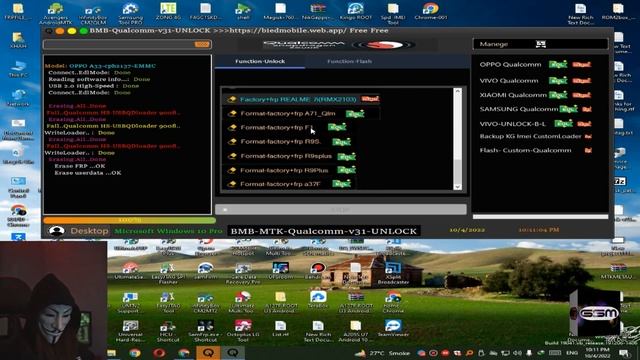Open the Chrome-001 desktop shortcut
This screenshot has width=640, height=360.
point(431,11)
